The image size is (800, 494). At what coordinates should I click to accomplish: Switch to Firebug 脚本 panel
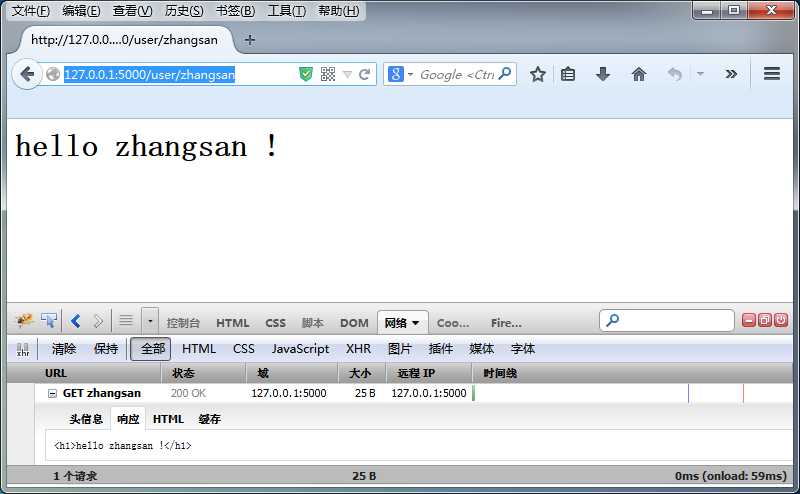312,323
